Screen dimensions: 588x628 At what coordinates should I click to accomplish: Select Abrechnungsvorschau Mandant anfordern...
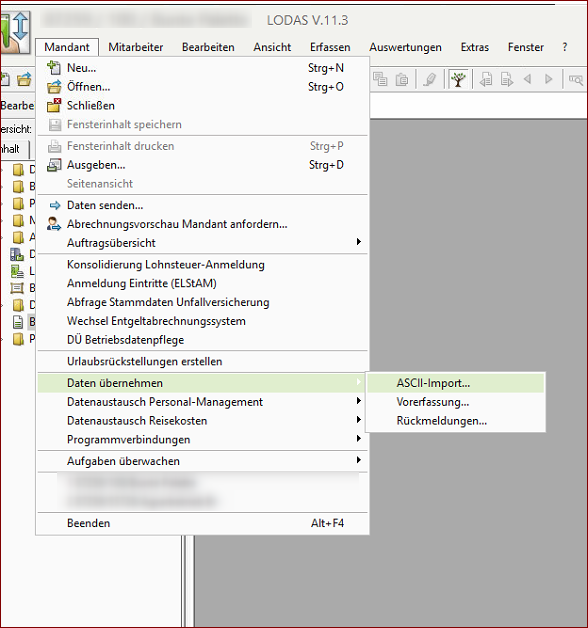pyautogui.click(x=203, y=224)
